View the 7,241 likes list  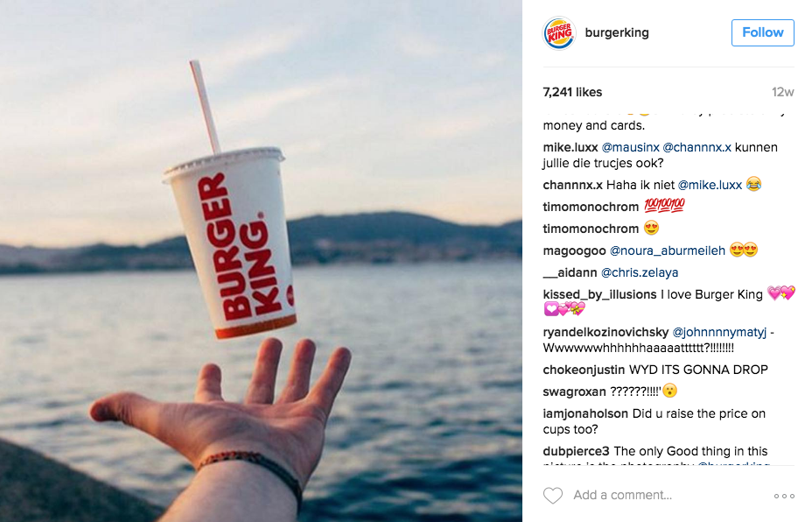click(x=572, y=92)
